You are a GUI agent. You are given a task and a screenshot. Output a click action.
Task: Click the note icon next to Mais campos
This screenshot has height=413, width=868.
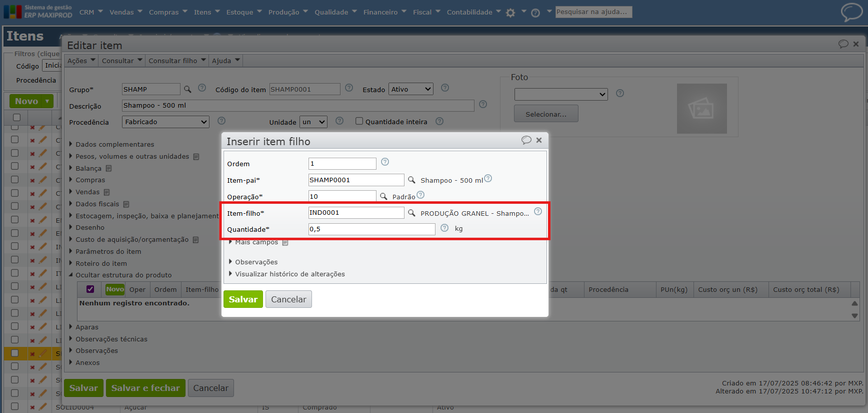point(285,242)
